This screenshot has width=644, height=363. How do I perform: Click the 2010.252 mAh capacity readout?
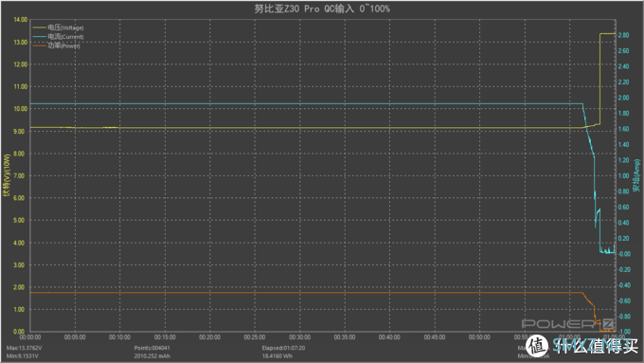152,356
